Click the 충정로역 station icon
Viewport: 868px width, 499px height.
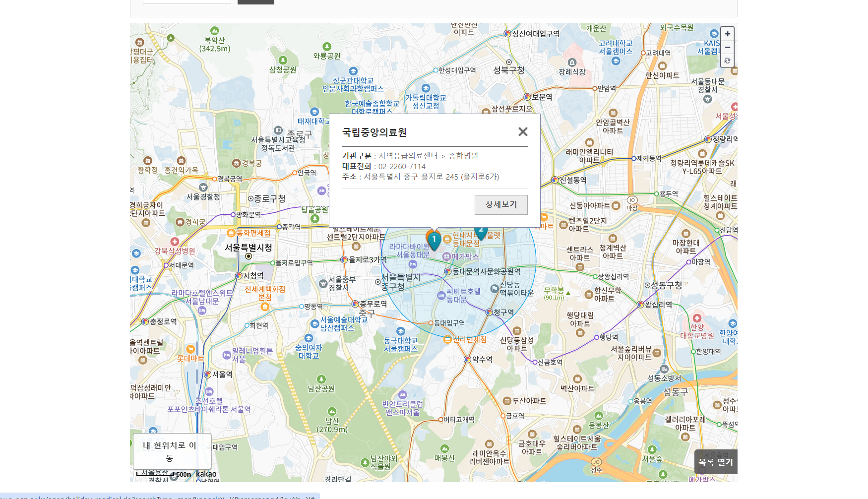[x=145, y=321]
